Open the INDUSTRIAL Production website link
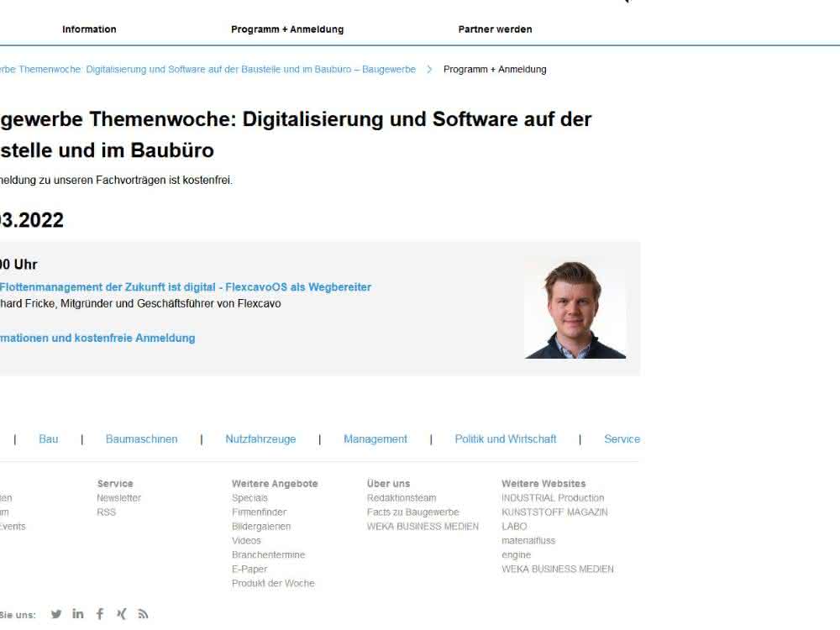 [553, 498]
